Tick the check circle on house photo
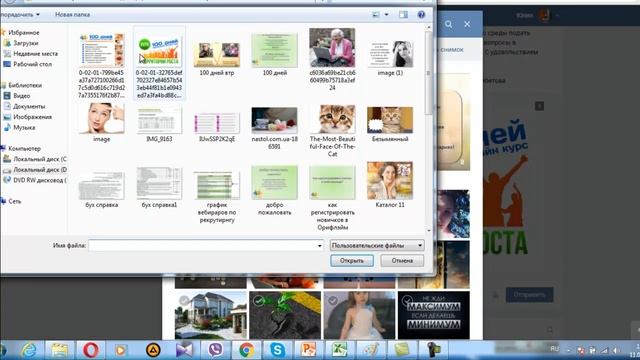This screenshot has width=640, height=360. point(184,300)
